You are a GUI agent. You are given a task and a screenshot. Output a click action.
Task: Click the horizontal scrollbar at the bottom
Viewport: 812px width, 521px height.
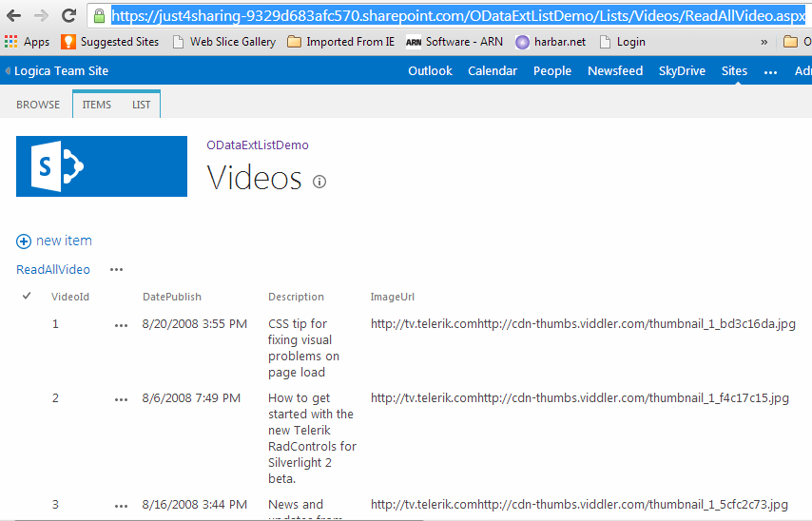coord(220,518)
